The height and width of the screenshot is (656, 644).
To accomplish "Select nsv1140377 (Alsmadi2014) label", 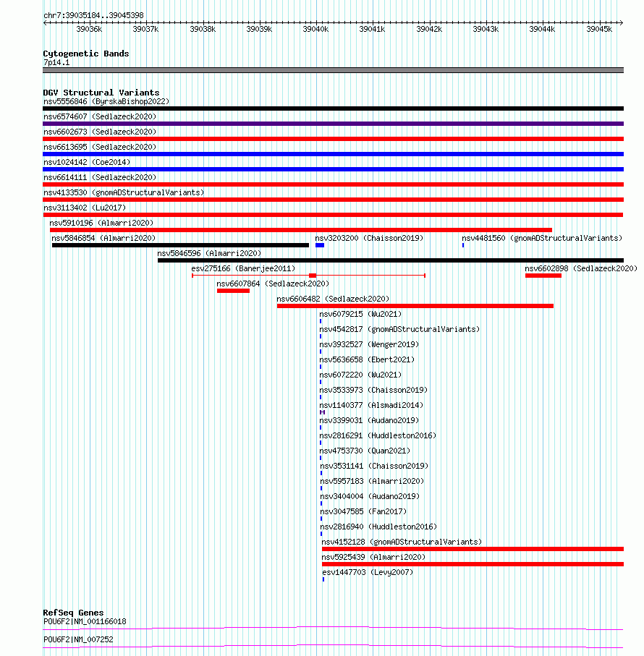I will [x=371, y=406].
